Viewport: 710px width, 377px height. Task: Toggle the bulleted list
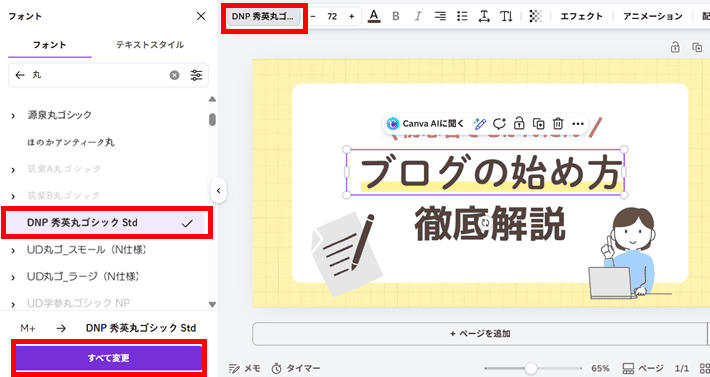[462, 16]
